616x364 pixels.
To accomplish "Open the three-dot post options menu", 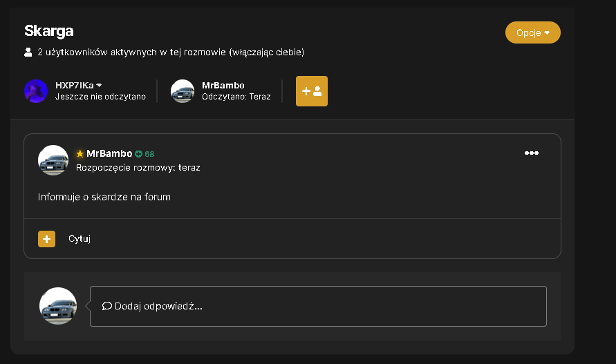I will 532,153.
